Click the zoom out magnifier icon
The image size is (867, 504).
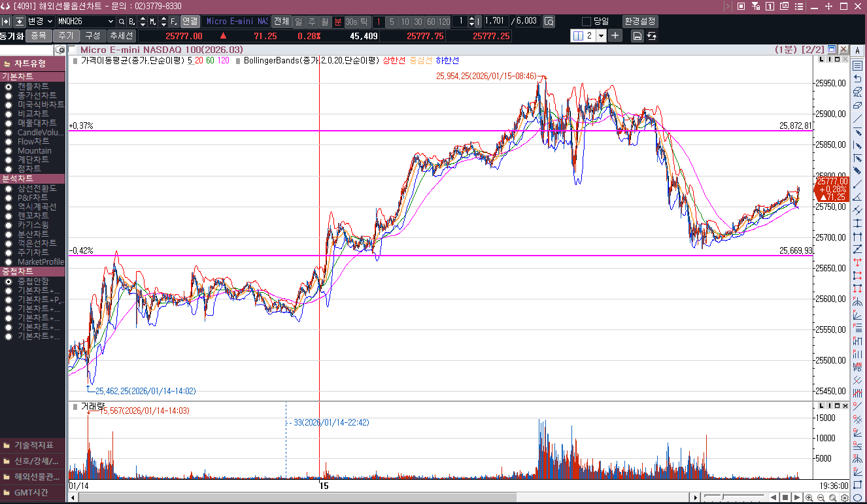(x=821, y=497)
